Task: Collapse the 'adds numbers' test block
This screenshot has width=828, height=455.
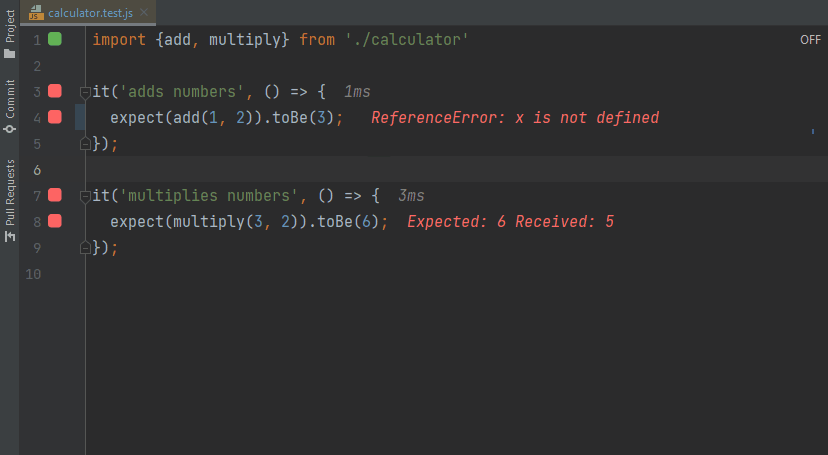Action: tap(85, 92)
